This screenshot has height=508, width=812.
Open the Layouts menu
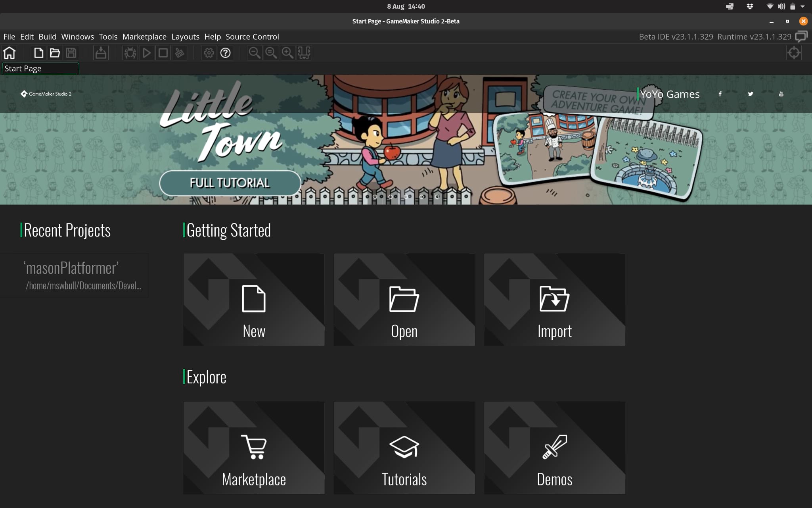pos(186,37)
